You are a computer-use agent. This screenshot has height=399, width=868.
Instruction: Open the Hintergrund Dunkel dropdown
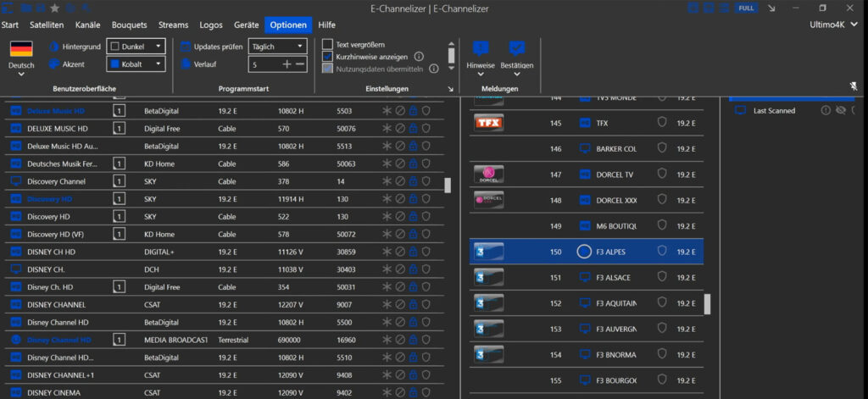click(x=136, y=46)
